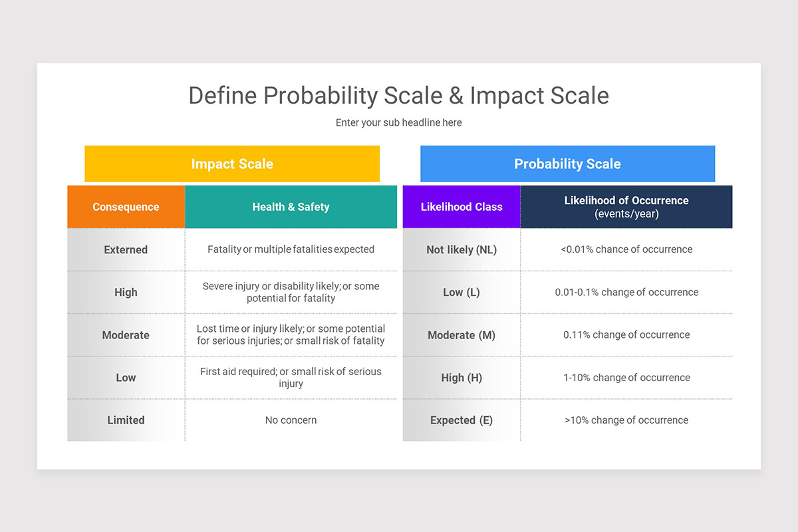Click the 'Externed' consequence cell

[x=126, y=250]
